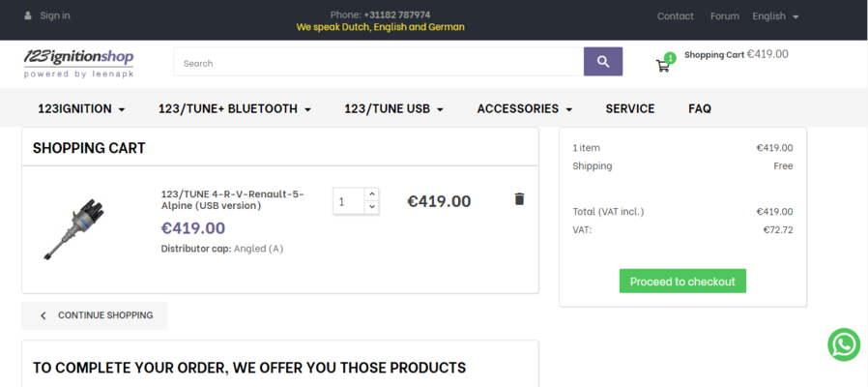Expand the English language dropdown
868x387 pixels.
point(775,16)
